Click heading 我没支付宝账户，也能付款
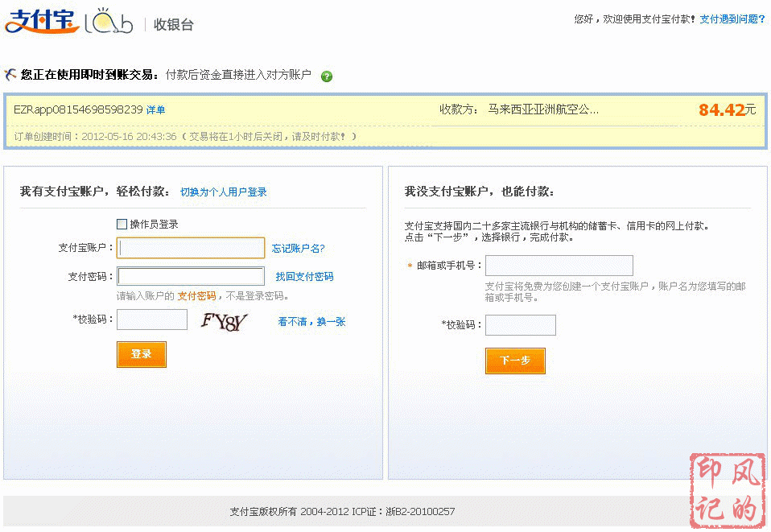Screen dimensions: 771x532 click(x=480, y=192)
